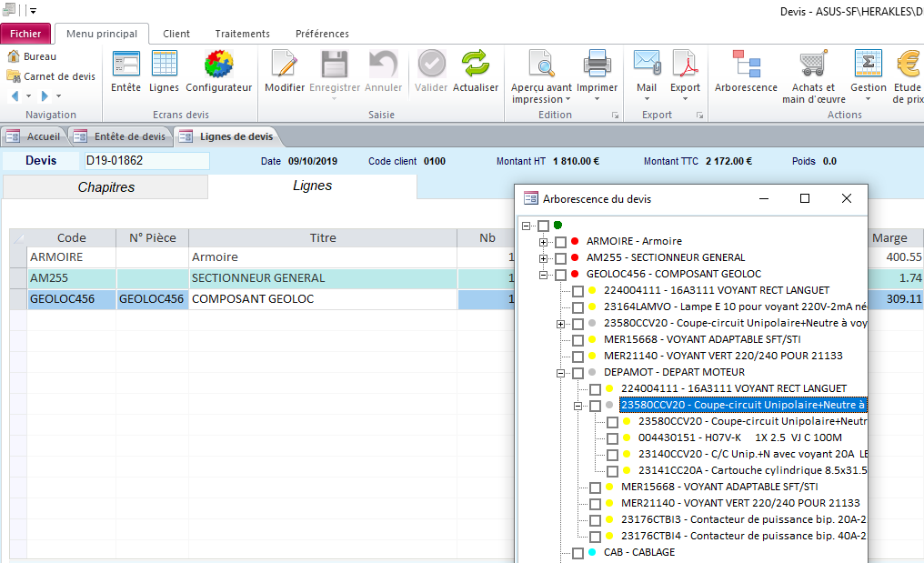Viewport: 924px width, 563px height.
Task: Tick the CAB - CABLAGE checkbox
Action: tap(578, 553)
